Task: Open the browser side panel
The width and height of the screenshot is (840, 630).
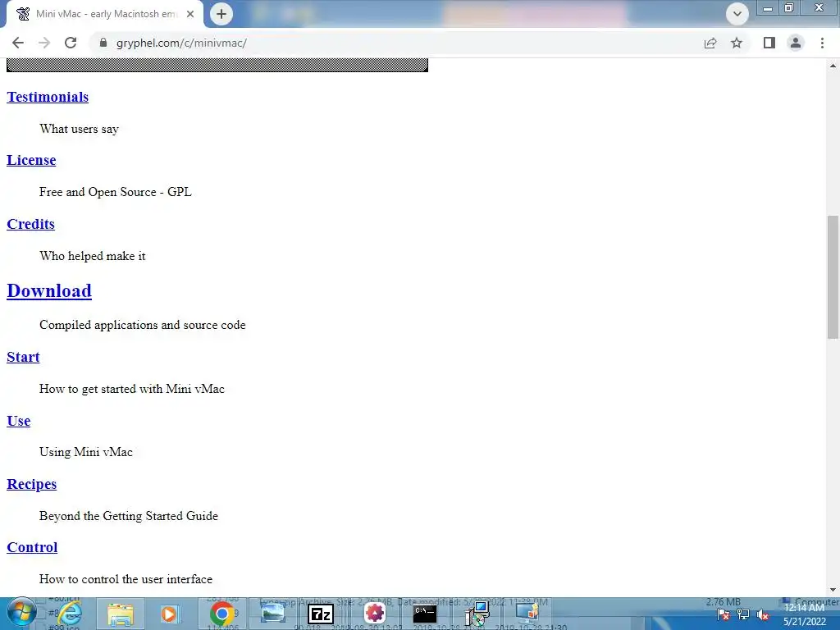Action: tap(769, 43)
